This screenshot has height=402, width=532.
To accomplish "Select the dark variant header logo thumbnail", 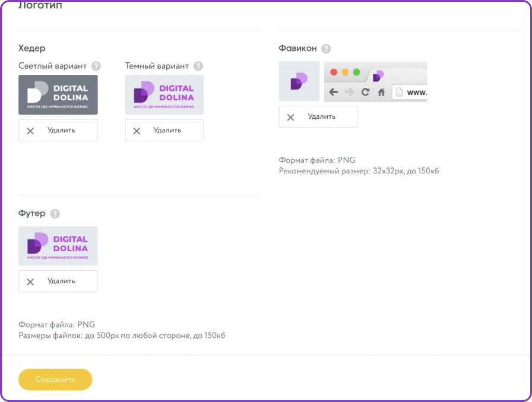I will 164,94.
